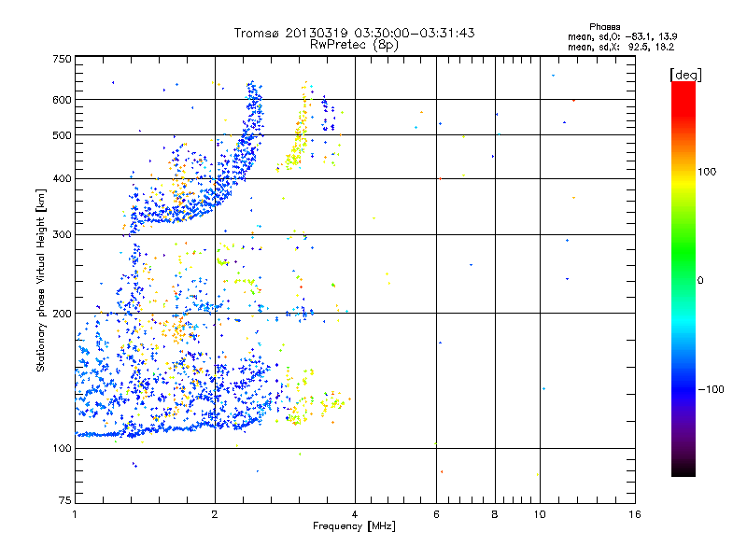This screenshot has height=560, width=747.
Task: Click the y-axis tick label '400'
Action: click(62, 179)
